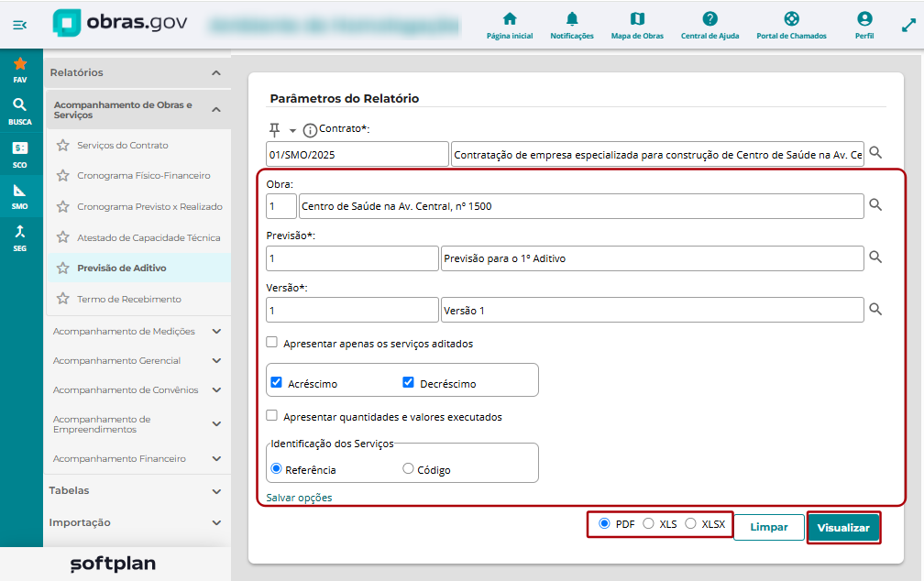Expand Acompanhamento de Medições
Screen dimensions: 924x581
pos(216,331)
